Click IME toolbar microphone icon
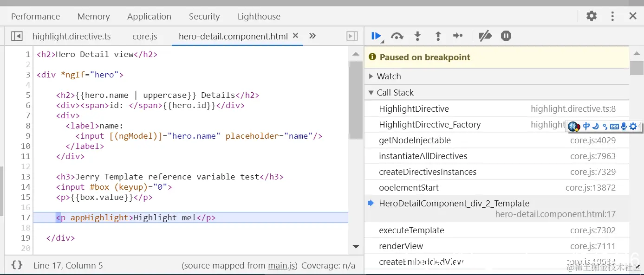The height and width of the screenshot is (275, 644). coord(624,126)
